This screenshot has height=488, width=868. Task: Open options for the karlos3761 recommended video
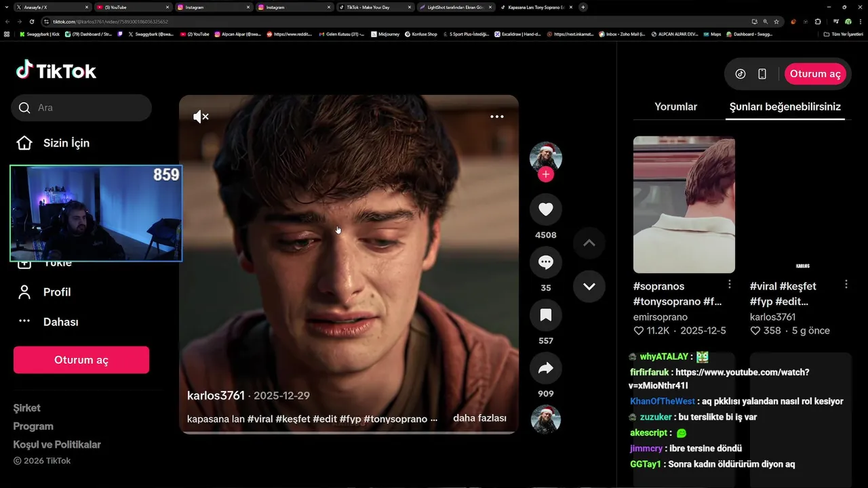(x=846, y=284)
